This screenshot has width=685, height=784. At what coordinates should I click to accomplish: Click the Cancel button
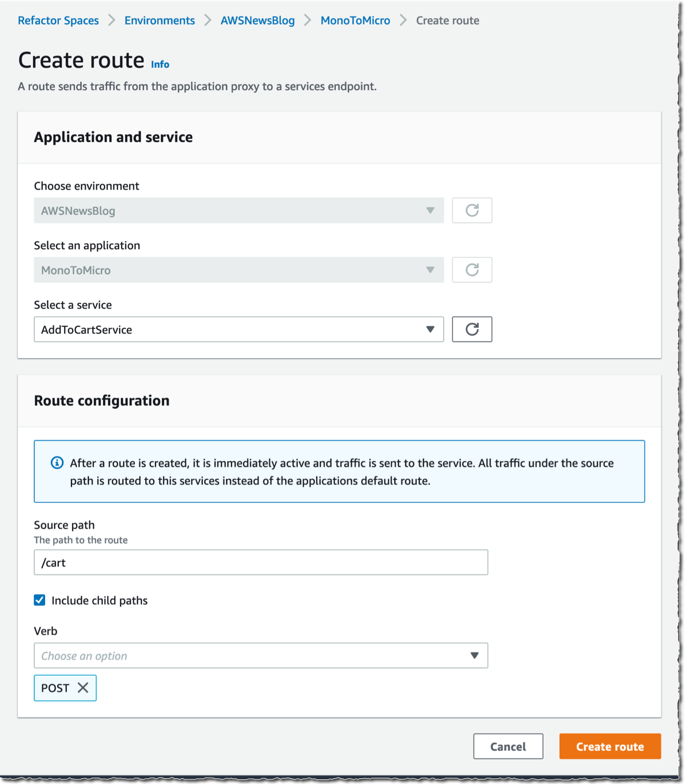pos(508,746)
